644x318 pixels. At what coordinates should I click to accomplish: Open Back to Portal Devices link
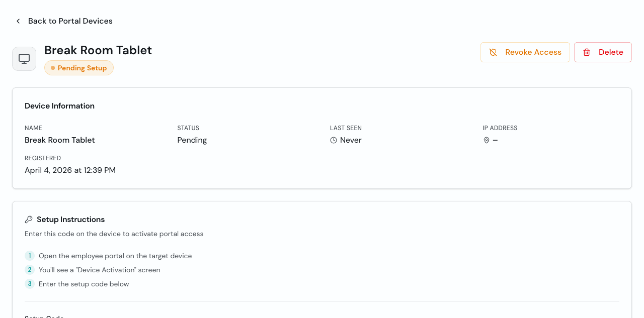pyautogui.click(x=70, y=21)
